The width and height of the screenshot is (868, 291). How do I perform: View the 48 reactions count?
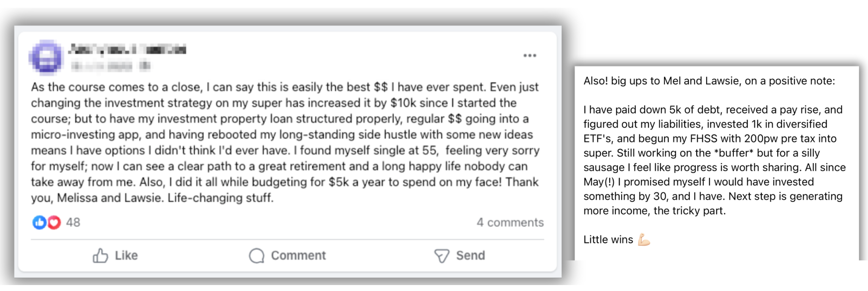coord(73,223)
